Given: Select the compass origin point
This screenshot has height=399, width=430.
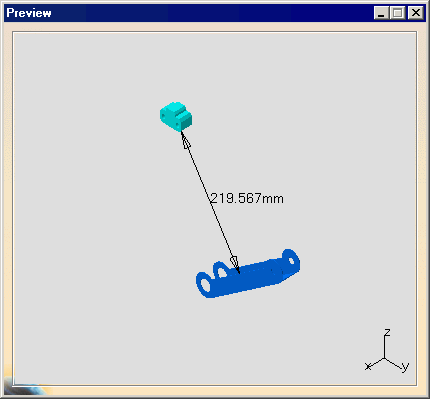Looking at the screenshot, I should pyautogui.click(x=385, y=359).
